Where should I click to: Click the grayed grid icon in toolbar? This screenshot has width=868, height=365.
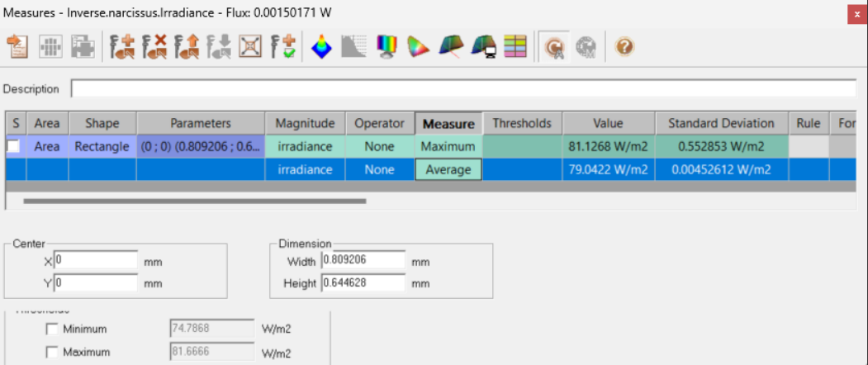pyautogui.click(x=50, y=46)
